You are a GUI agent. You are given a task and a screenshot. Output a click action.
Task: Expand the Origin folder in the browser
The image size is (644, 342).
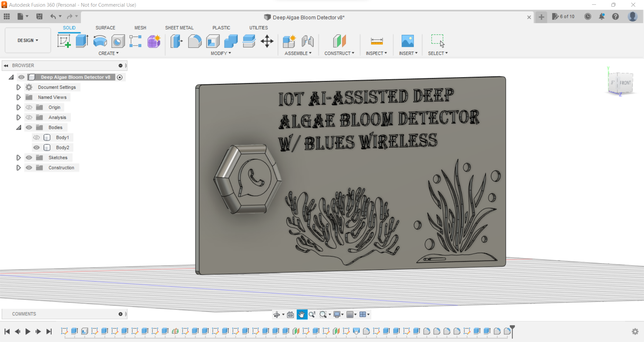(x=18, y=107)
